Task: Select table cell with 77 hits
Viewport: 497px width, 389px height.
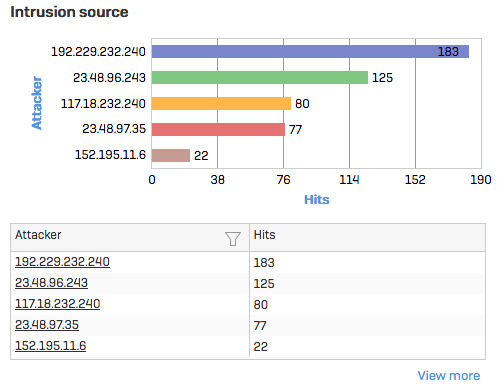Action: pyautogui.click(x=367, y=325)
